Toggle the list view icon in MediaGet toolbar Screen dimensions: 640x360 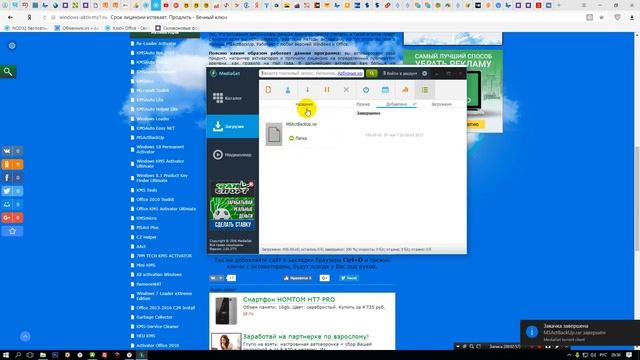pos(424,89)
